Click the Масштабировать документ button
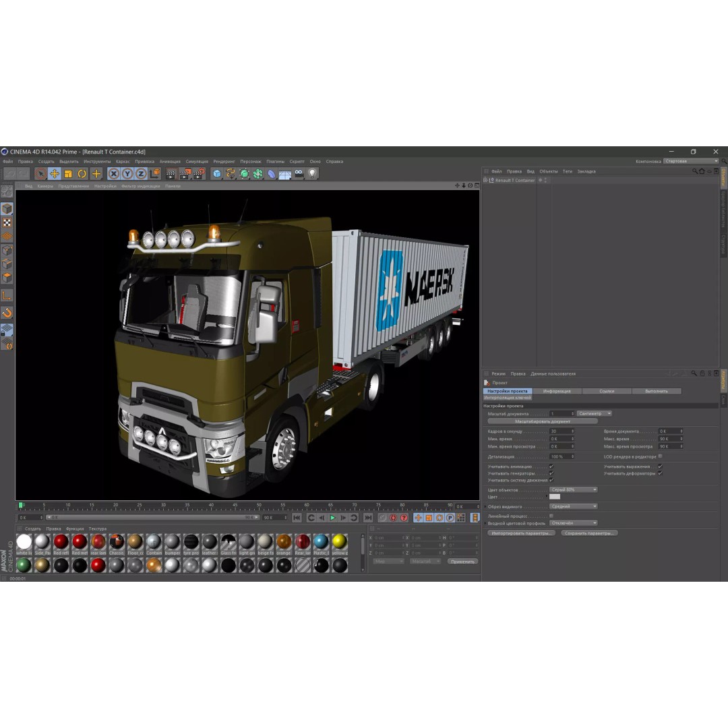The height and width of the screenshot is (728, 728). coord(542,421)
